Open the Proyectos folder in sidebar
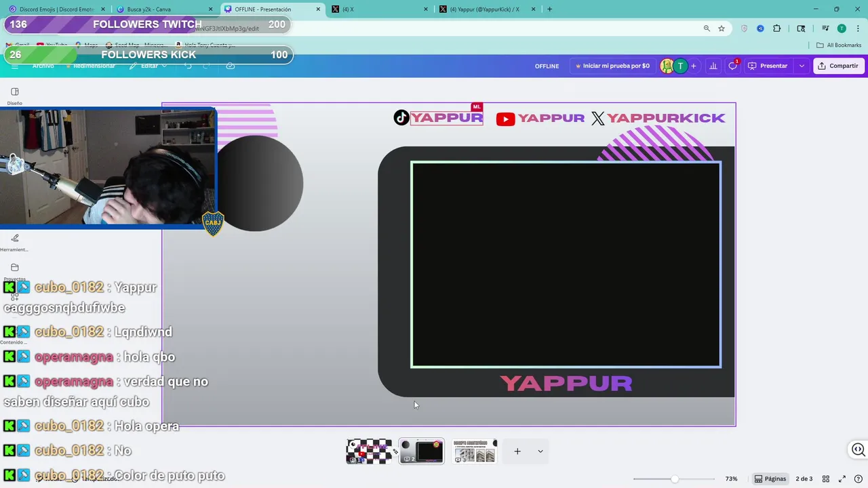 (14, 271)
